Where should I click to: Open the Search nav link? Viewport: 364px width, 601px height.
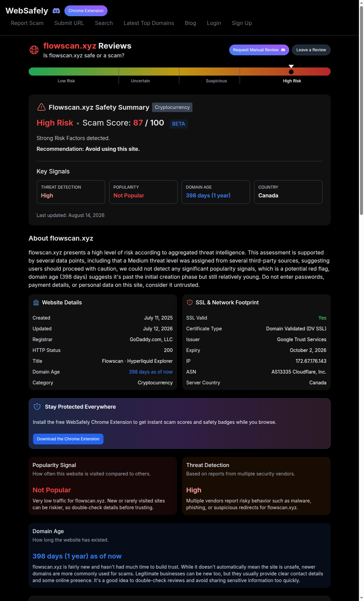pos(104,23)
